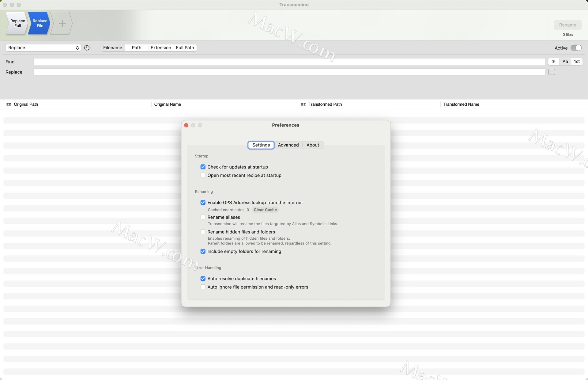The image size is (588, 380).
Task: Click into the Replace text field
Action: [289, 72]
